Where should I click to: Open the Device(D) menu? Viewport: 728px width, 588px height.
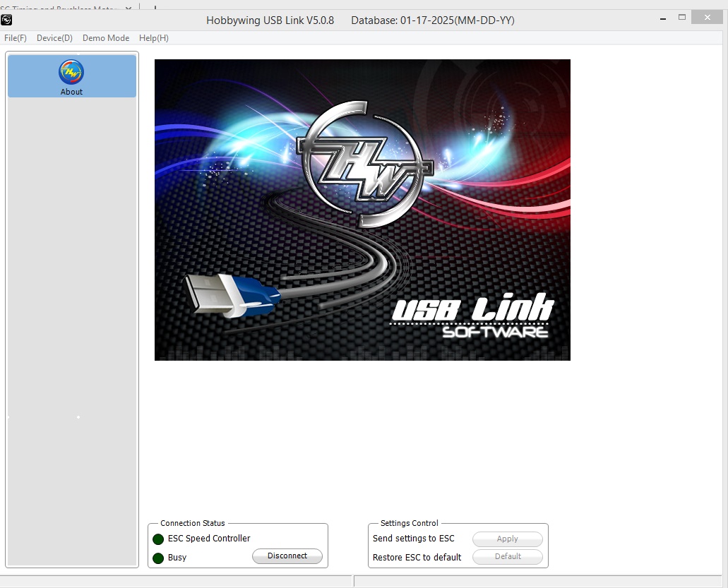point(54,38)
